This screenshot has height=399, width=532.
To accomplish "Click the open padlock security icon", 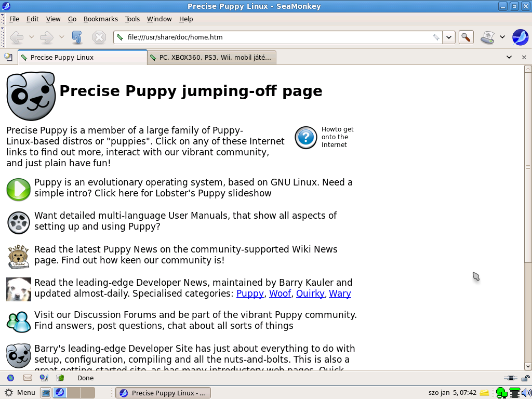I will [526, 378].
